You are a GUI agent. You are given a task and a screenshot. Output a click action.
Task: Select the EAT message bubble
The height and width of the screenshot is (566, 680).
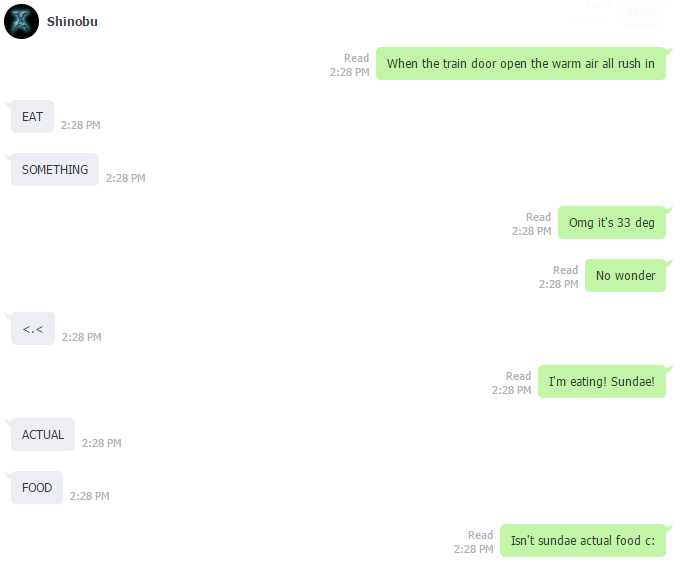coord(33,117)
